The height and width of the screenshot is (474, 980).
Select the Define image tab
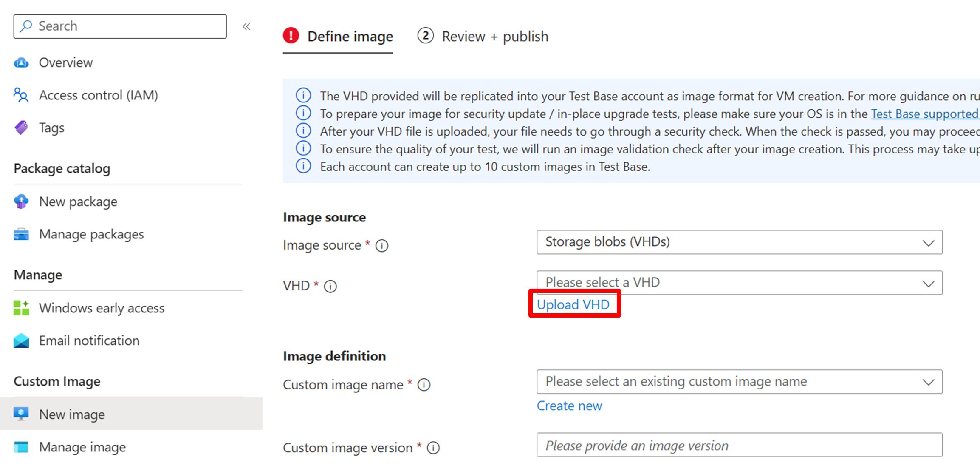(x=338, y=37)
